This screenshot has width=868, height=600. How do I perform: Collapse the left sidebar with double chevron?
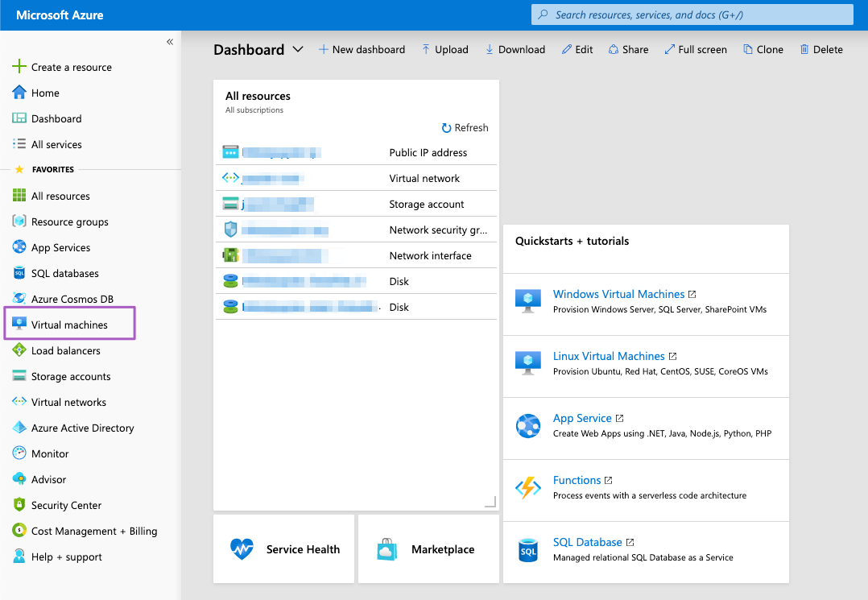pos(170,42)
